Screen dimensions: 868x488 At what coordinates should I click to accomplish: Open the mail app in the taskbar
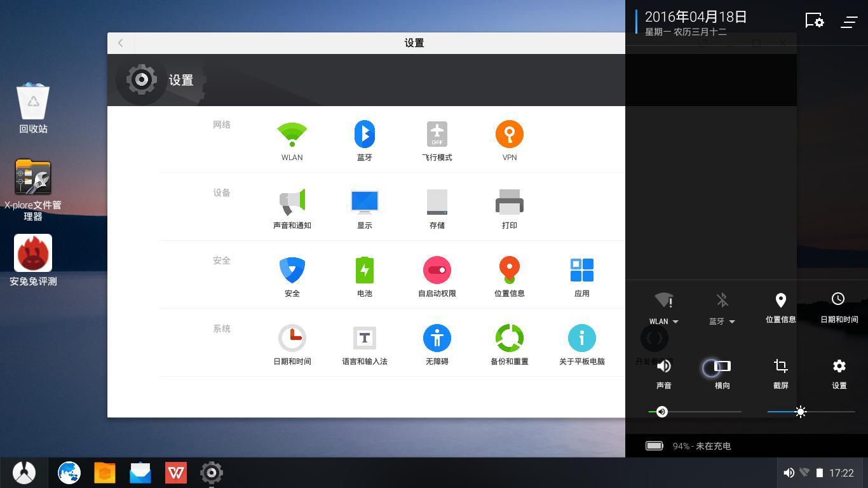(x=140, y=473)
